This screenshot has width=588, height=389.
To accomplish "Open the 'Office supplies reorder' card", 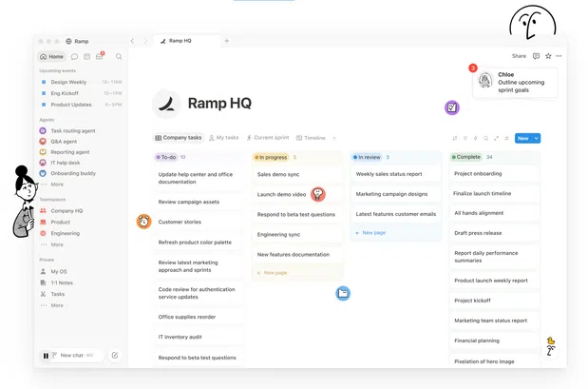I will [199, 317].
